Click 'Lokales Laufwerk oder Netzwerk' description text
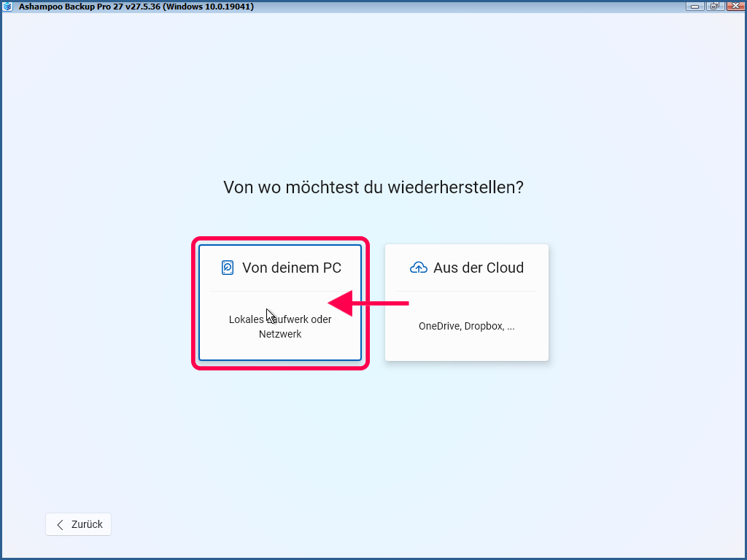This screenshot has height=560, width=747. click(280, 327)
